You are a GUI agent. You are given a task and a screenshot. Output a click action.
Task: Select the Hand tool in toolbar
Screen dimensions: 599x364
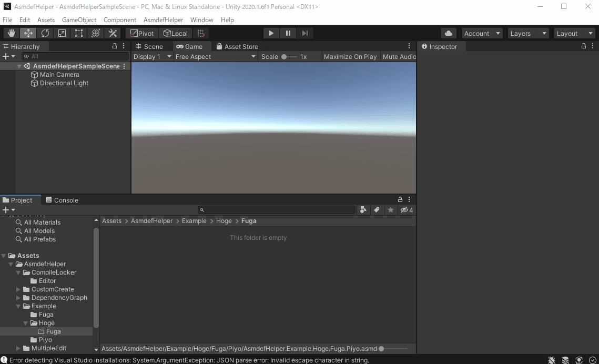12,33
